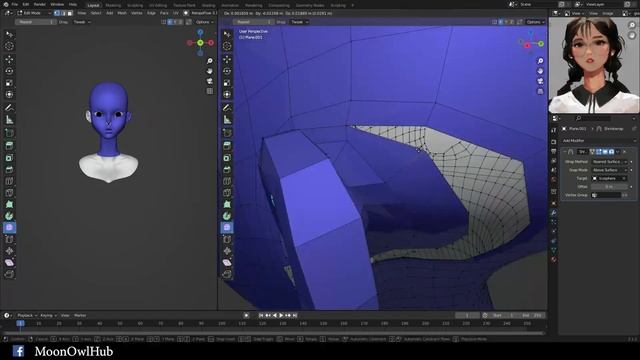Open the Add Modifier dropdown
The width and height of the screenshot is (640, 360).
[x=598, y=140]
